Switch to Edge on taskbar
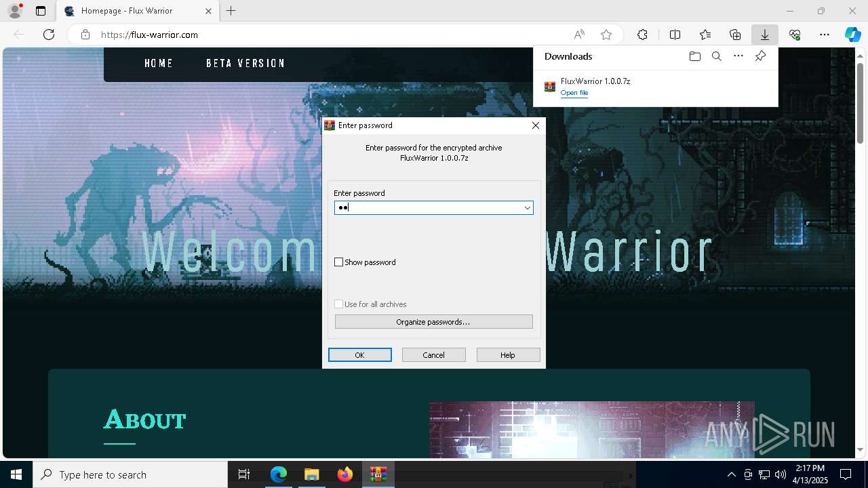This screenshot has width=868, height=488. pos(279,474)
